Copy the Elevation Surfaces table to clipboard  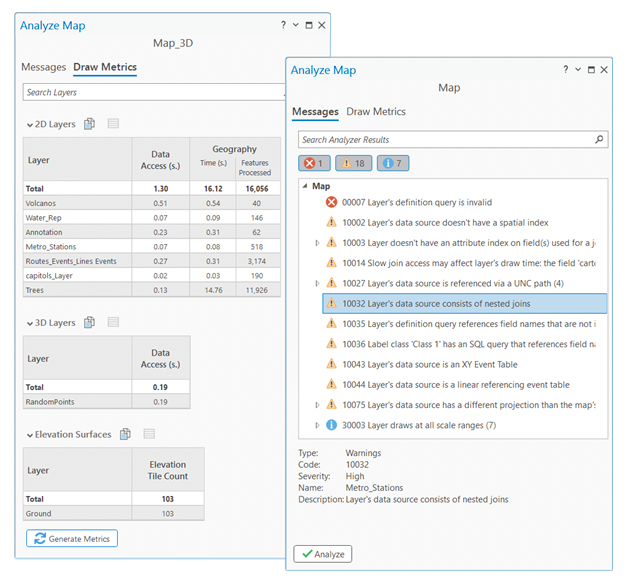125,434
